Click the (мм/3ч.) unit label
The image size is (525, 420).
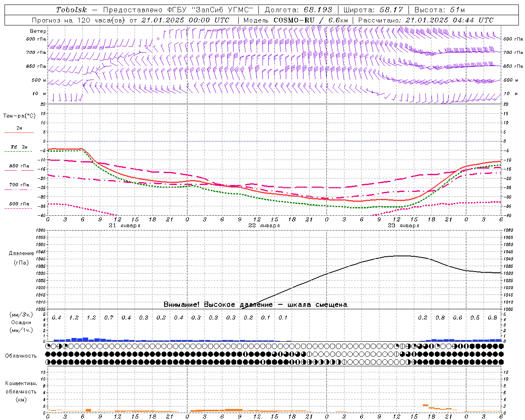21,315
